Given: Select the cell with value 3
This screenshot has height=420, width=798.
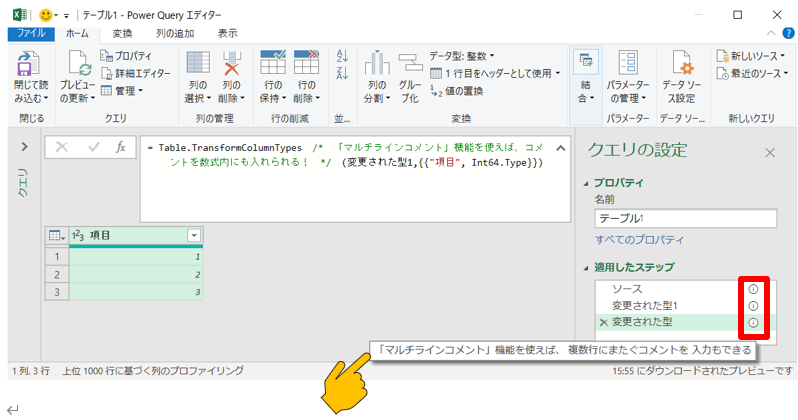Looking at the screenshot, I should pyautogui.click(x=136, y=292).
